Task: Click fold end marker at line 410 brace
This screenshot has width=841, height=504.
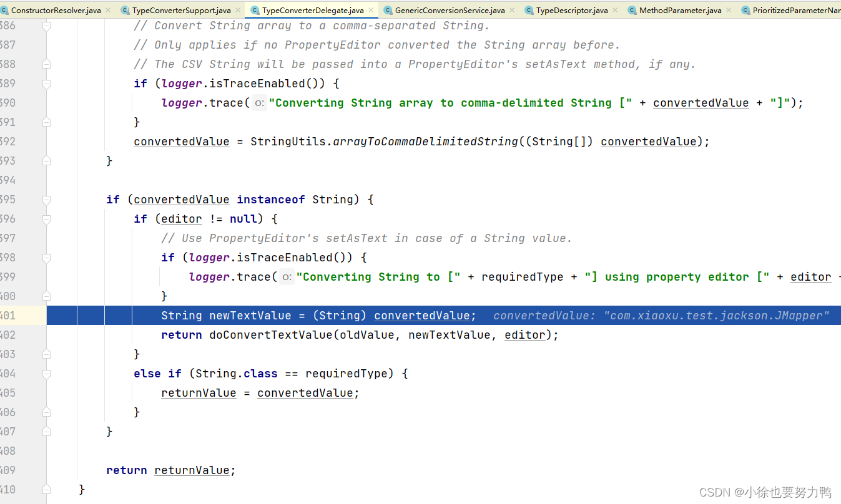Action: [x=46, y=490]
